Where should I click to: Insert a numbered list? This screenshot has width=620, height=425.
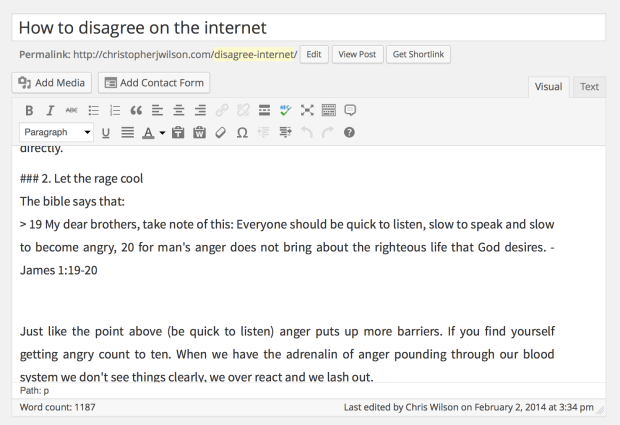[115, 110]
